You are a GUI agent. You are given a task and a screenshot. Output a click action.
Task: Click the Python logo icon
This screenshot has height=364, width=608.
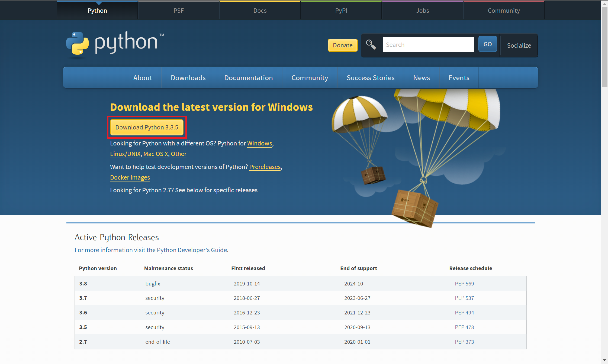click(78, 43)
